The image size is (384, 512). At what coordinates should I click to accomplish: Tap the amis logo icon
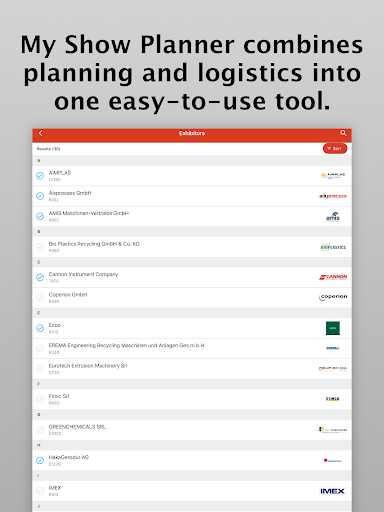(x=333, y=217)
